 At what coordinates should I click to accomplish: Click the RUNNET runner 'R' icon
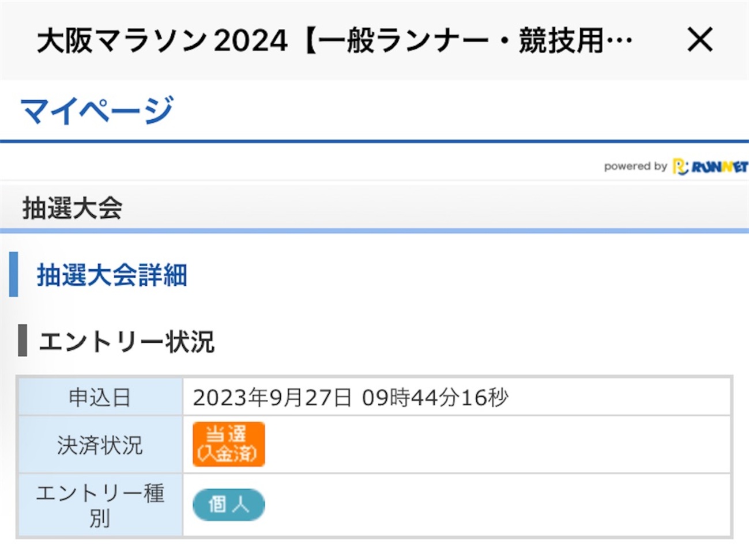click(x=680, y=167)
